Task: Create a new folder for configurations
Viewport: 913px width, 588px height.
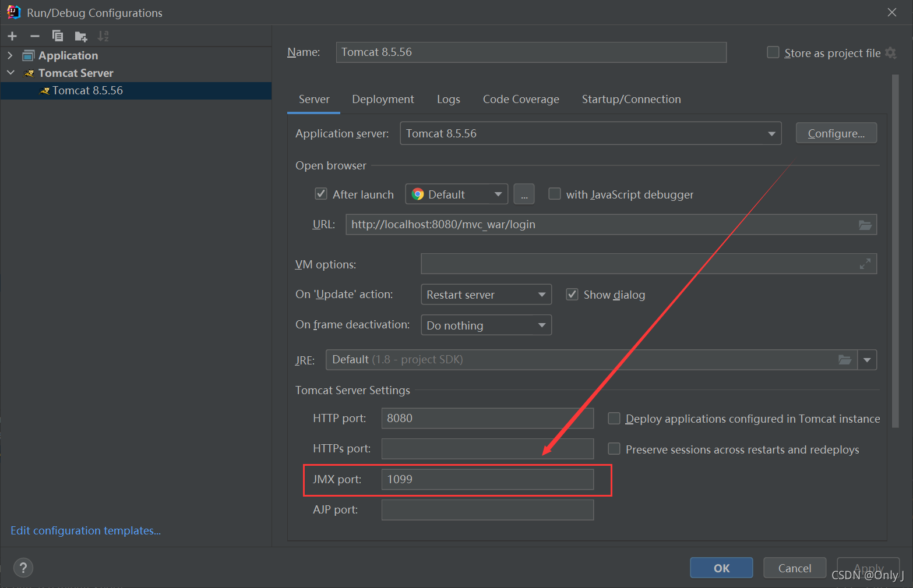Action: click(81, 37)
